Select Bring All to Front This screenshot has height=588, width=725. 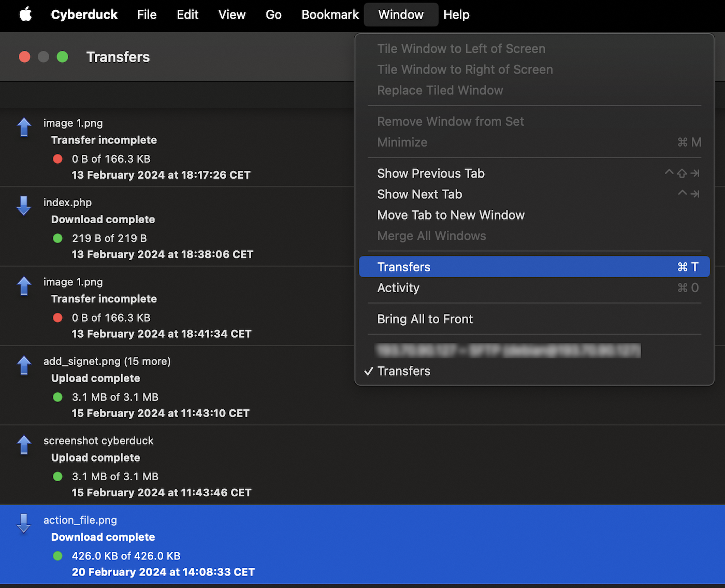425,319
